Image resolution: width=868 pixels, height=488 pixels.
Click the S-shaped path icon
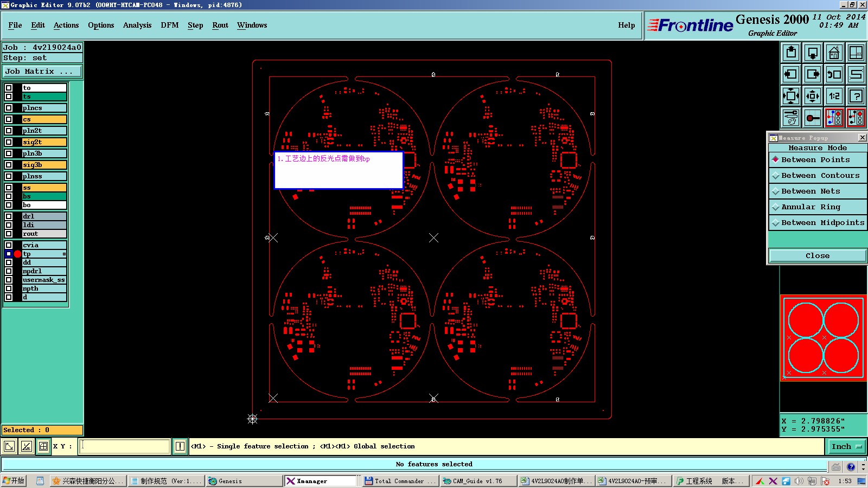(856, 74)
